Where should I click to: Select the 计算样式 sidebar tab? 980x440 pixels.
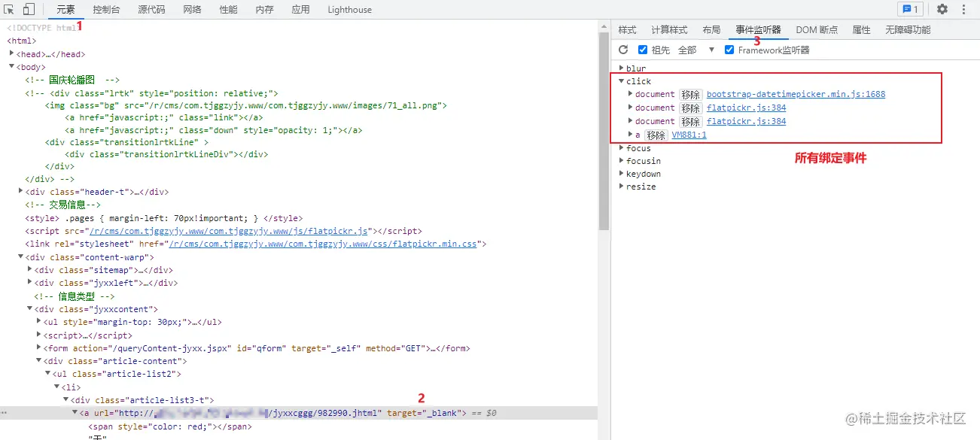[669, 30]
